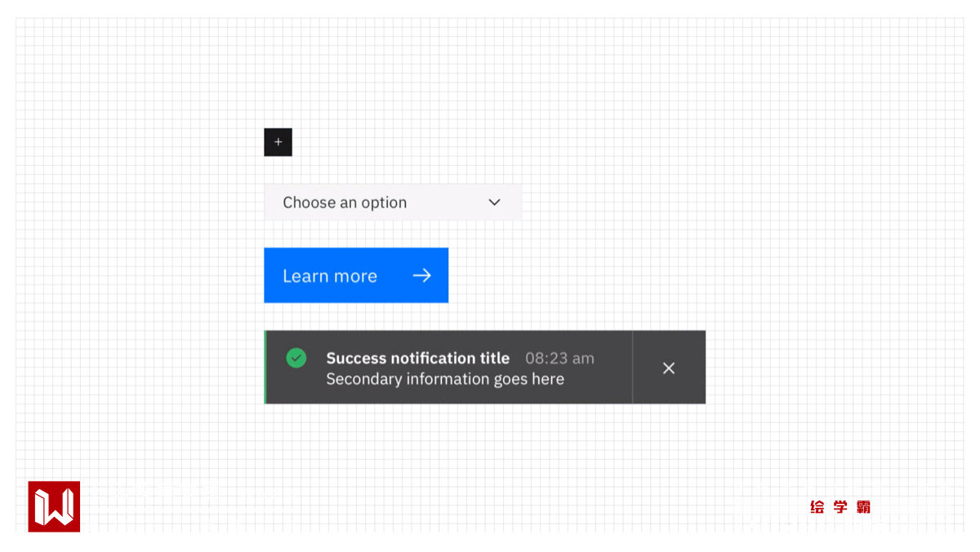Click the green success checkmark icon

pos(296,358)
